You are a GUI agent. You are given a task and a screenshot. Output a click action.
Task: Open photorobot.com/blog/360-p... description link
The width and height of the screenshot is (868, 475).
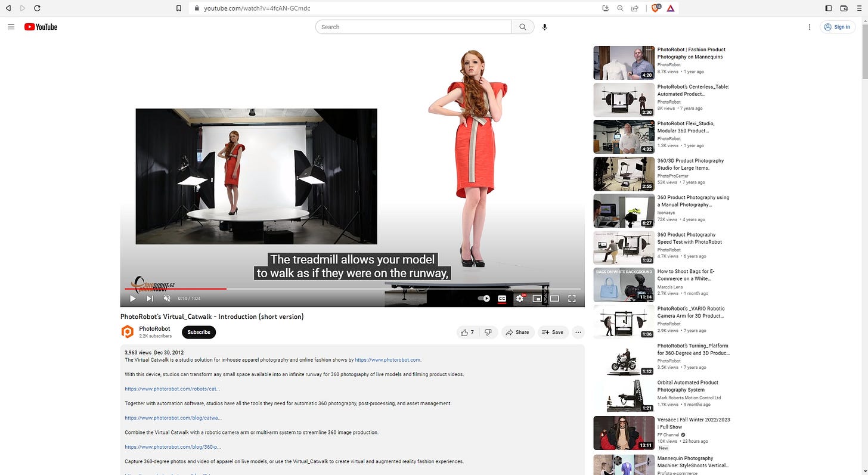pyautogui.click(x=173, y=446)
